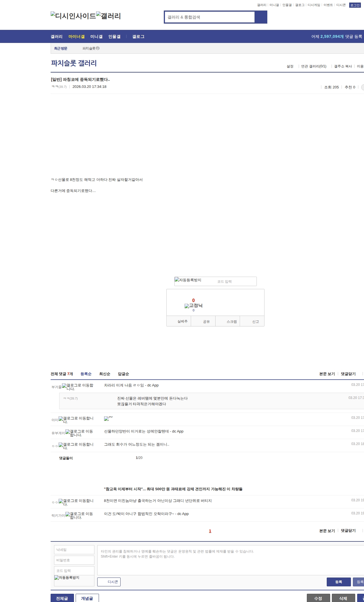Open gallog icon beside the '8천이면 미친놈마냥' comment

(76, 502)
